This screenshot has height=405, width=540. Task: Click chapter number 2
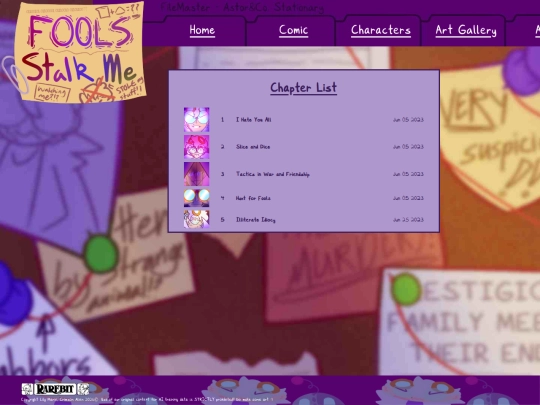pyautogui.click(x=222, y=147)
